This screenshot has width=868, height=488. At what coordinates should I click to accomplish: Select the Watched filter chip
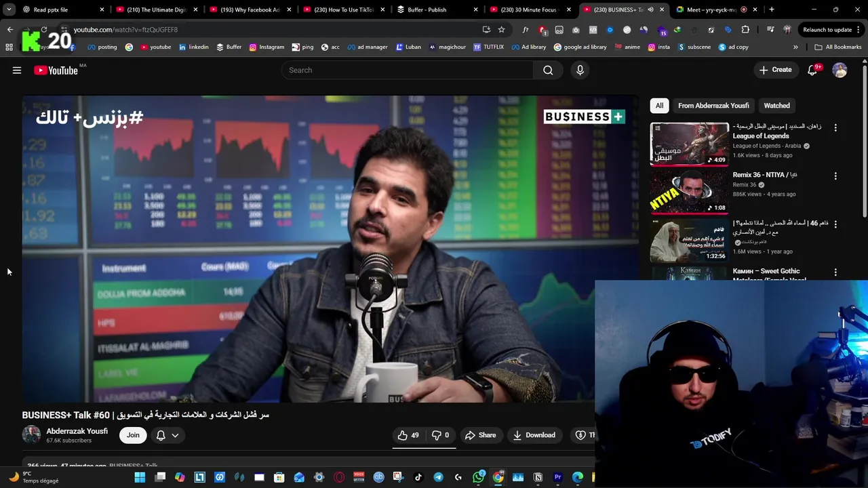(776, 106)
